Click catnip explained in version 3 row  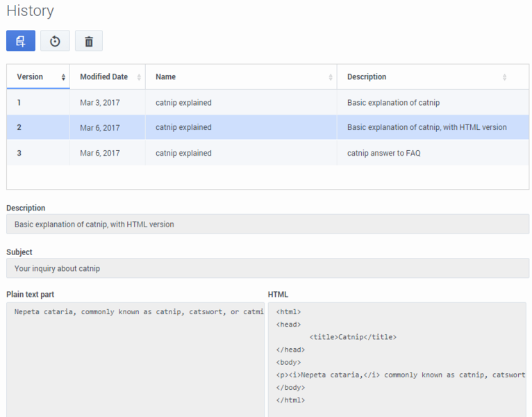point(241,153)
